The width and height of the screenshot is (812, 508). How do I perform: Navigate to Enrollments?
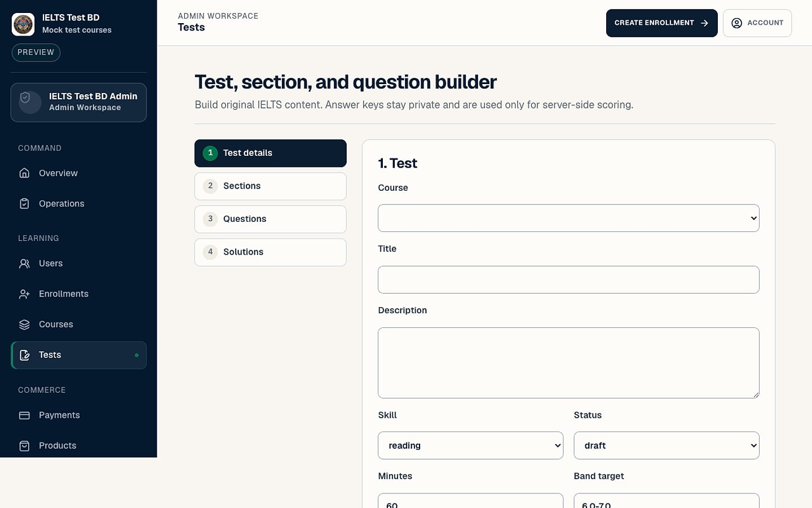[x=78, y=294]
